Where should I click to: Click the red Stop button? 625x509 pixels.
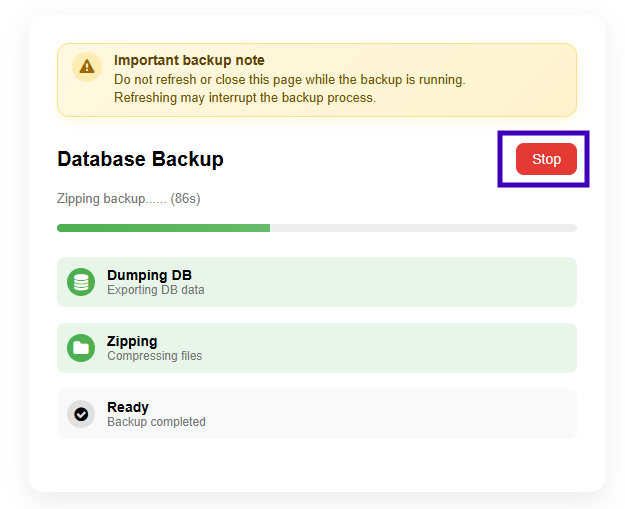[546, 159]
